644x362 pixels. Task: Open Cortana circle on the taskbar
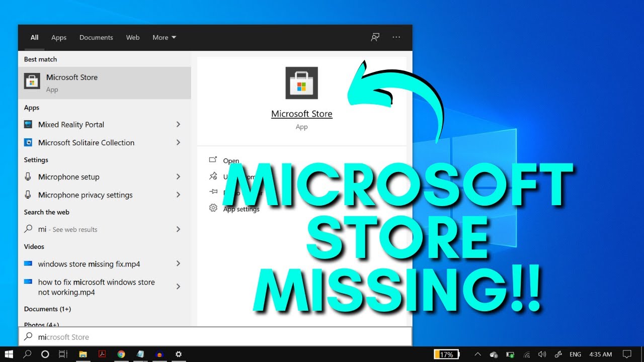coord(45,354)
